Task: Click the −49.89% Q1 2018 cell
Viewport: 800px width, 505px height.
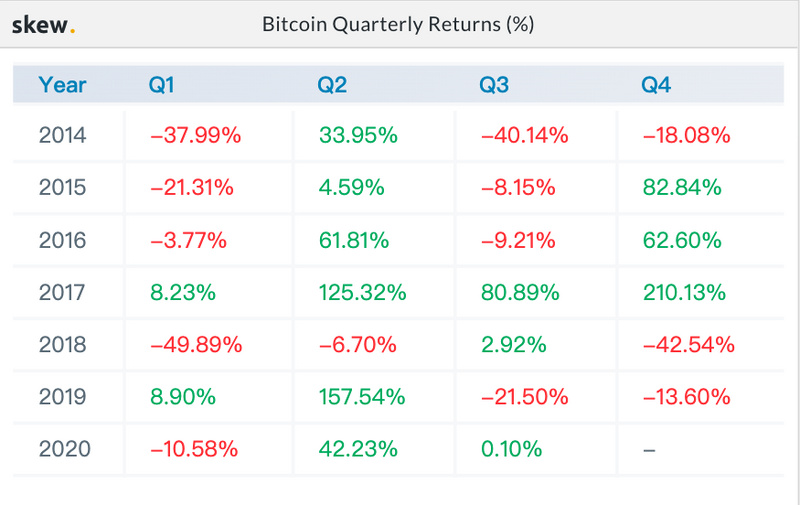Action: pyautogui.click(x=195, y=345)
